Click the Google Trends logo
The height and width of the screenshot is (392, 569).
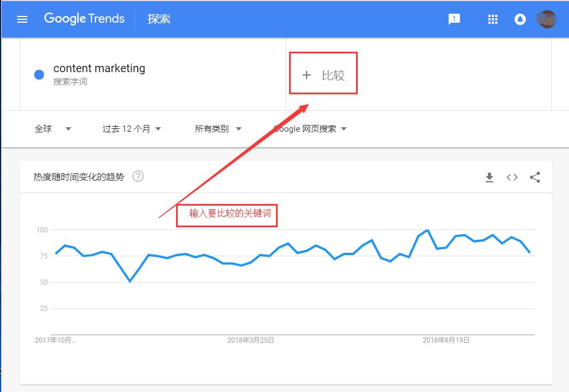tap(84, 19)
